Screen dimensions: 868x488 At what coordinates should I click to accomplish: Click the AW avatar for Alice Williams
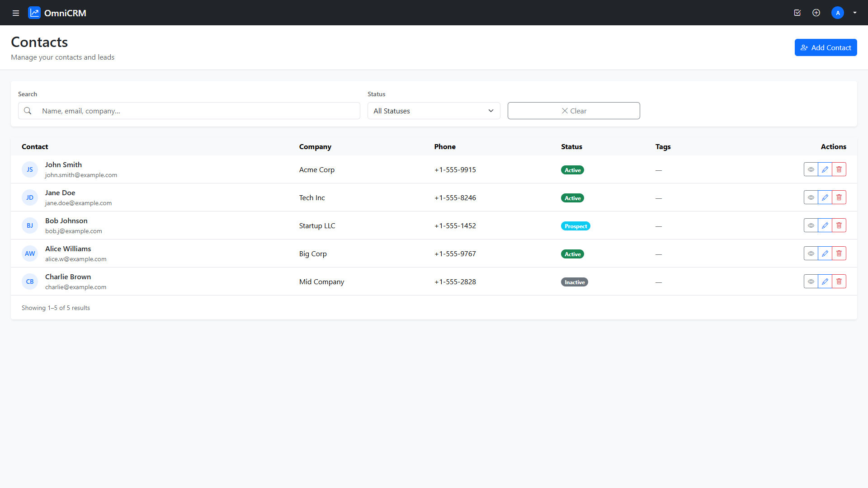click(x=30, y=253)
